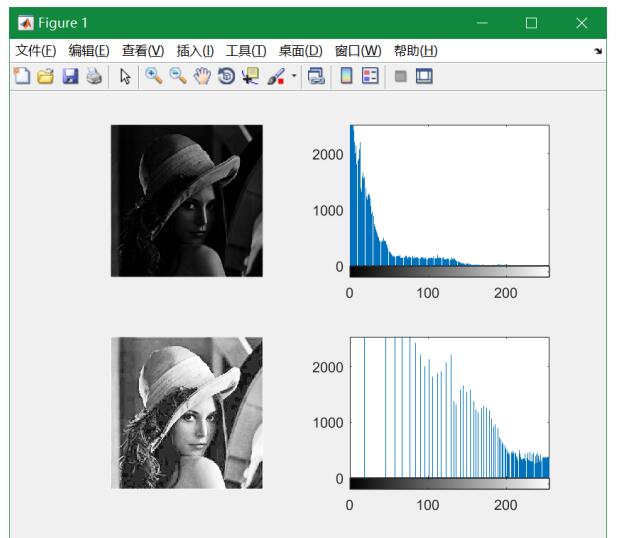Screen dimensions: 642x538
Task: Click the equalized bright Lena image
Action: coord(187,413)
